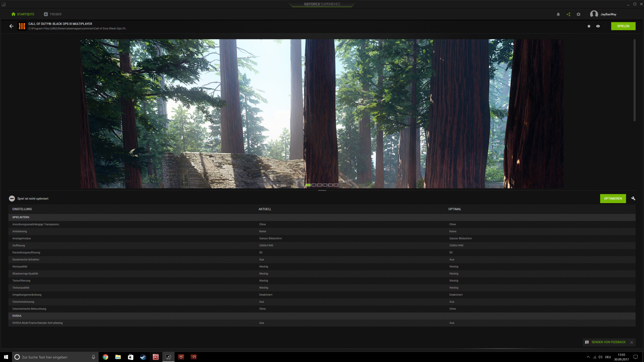
Task: Click the Black Ops III game icon
Action: coord(22,26)
